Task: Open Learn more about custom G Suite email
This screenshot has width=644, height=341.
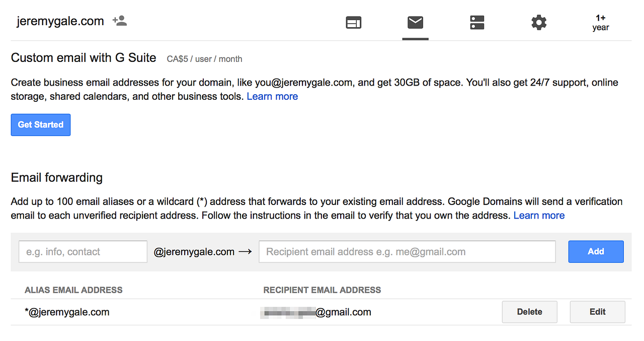Action: tap(272, 96)
